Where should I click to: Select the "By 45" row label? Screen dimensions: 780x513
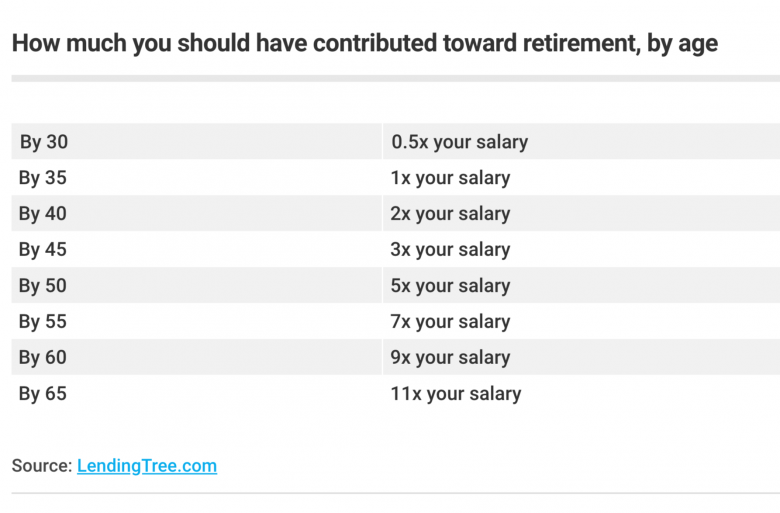click(43, 250)
